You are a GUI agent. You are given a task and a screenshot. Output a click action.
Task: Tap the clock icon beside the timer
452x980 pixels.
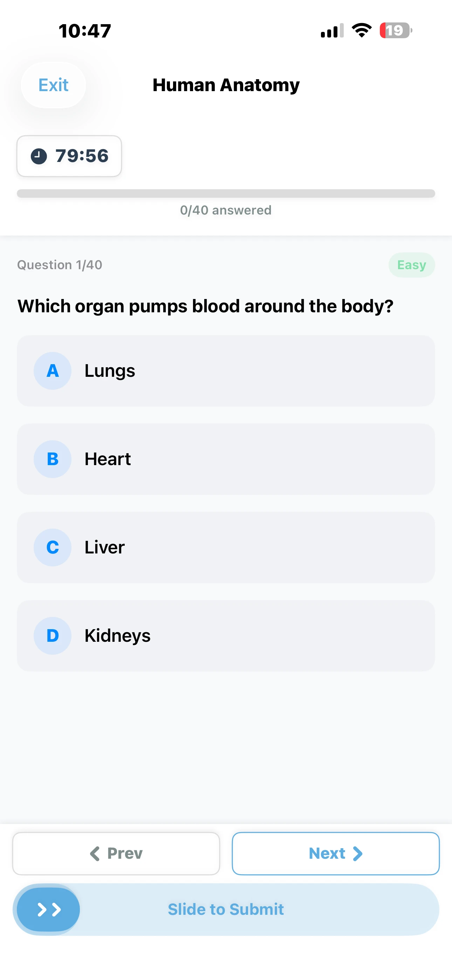pos(39,156)
